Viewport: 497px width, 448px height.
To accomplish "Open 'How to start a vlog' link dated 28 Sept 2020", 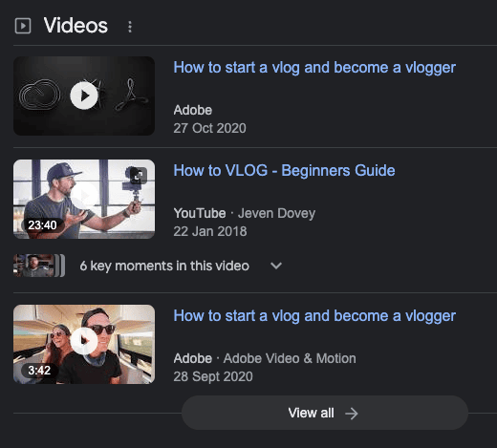I will pos(314,316).
